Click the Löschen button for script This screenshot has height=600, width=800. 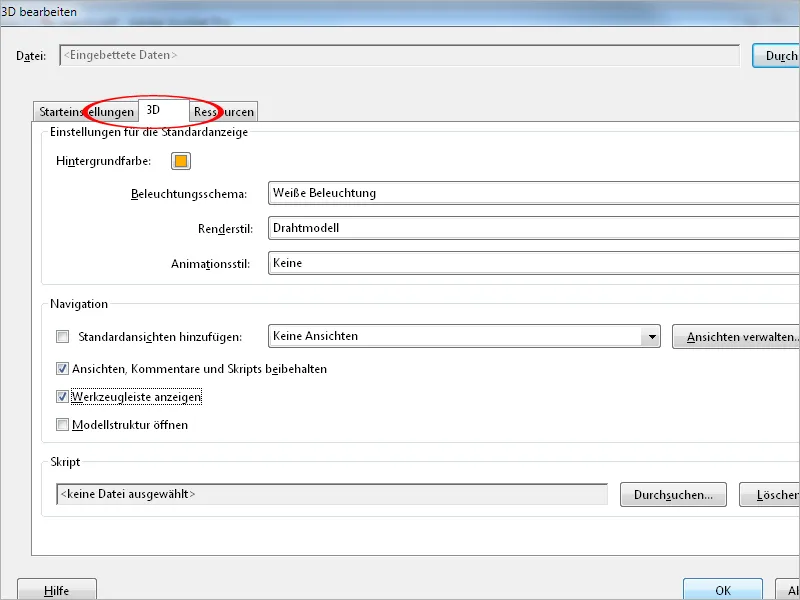[x=769, y=495]
